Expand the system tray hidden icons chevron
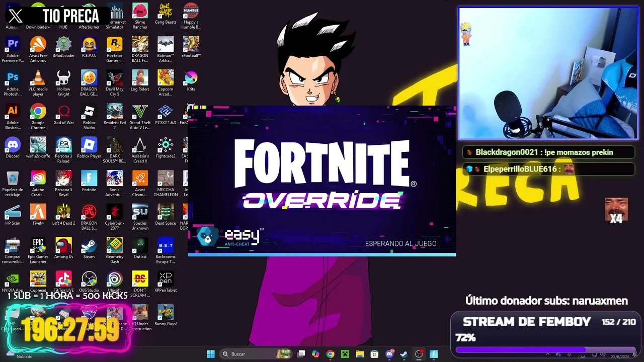The width and height of the screenshot is (644, 362). [547, 354]
